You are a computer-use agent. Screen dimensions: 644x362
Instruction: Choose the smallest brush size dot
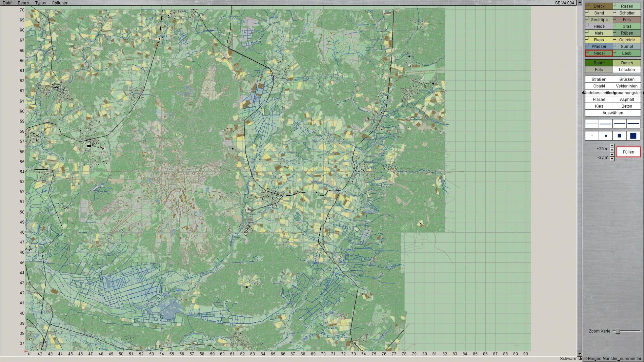592,136
